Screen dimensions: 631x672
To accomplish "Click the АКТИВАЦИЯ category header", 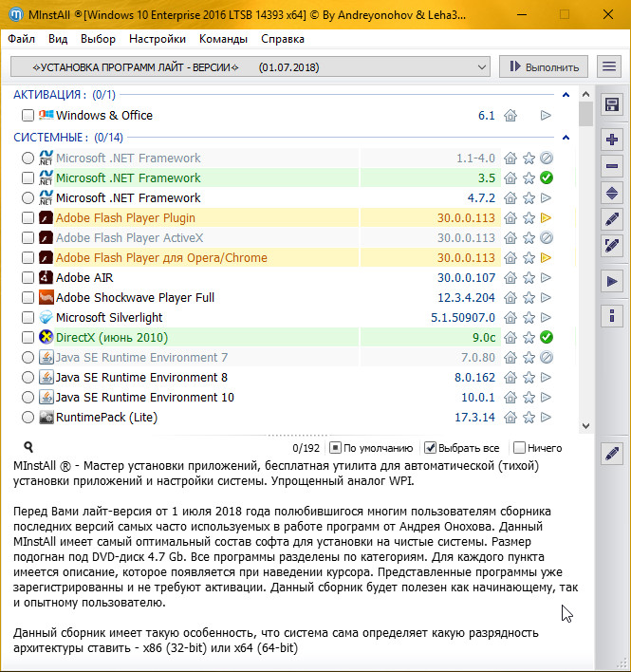I will coord(65,95).
